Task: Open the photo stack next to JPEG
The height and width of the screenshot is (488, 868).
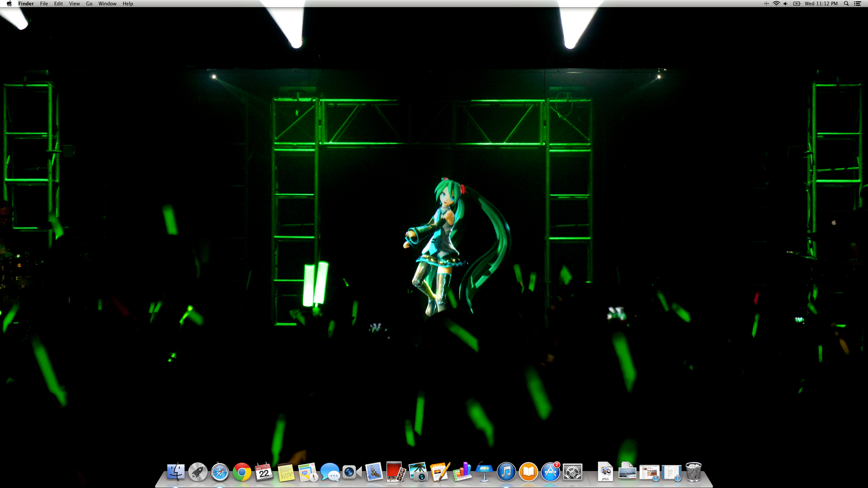Action: 627,471
